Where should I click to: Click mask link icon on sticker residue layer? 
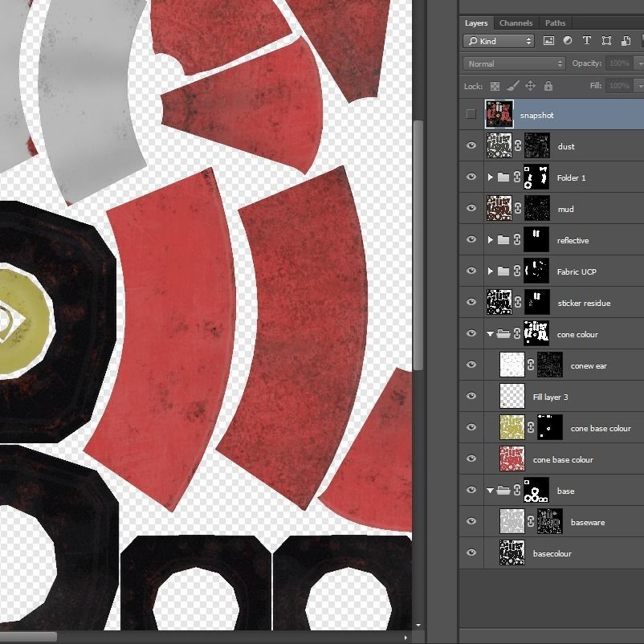[517, 302]
